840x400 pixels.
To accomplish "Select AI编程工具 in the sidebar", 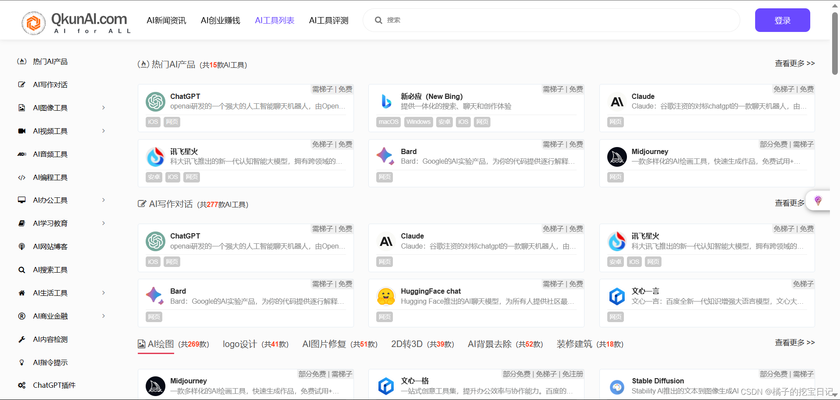I will (50, 177).
